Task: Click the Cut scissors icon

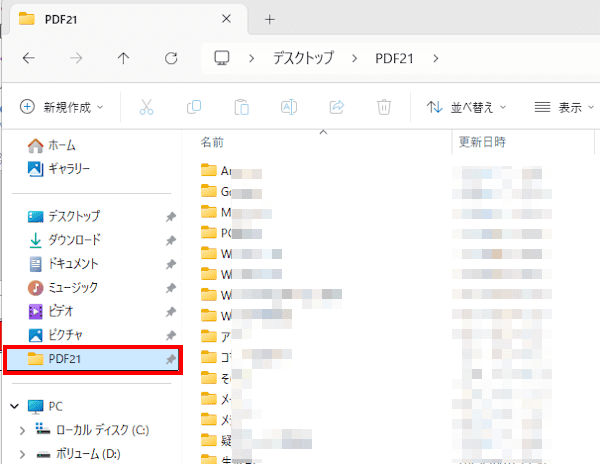Action: pyautogui.click(x=146, y=106)
